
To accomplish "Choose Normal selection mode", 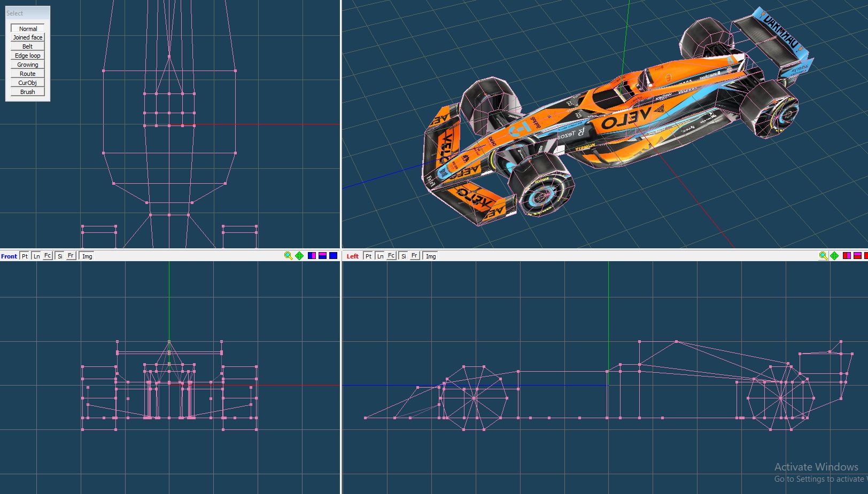I will tap(28, 29).
